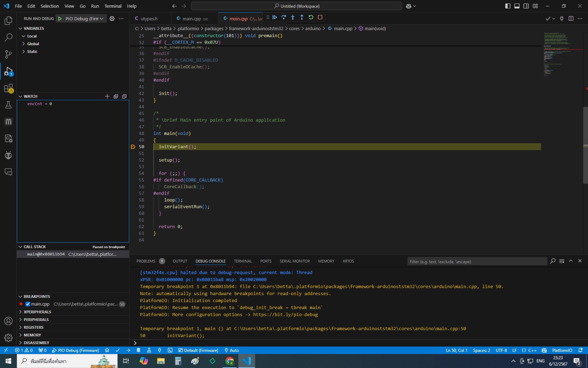The image size is (588, 368).
Task: Restart the debug session
Action: tap(311, 17)
